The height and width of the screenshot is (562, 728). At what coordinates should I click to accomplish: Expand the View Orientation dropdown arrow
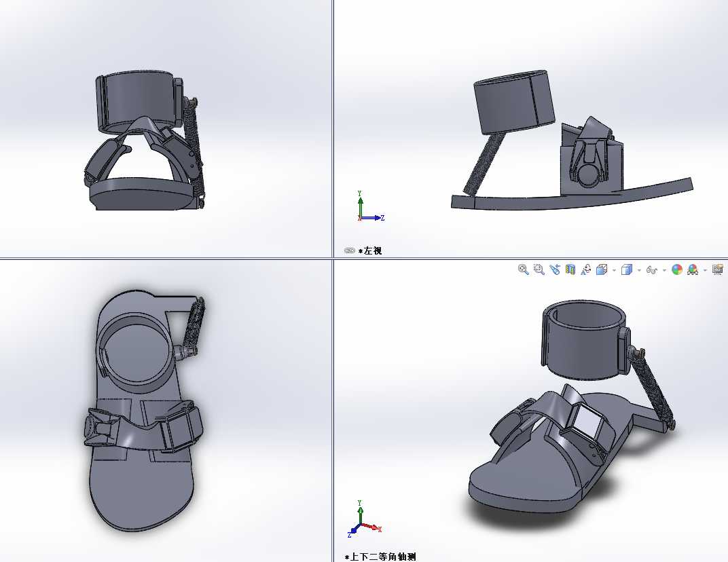[614, 270]
